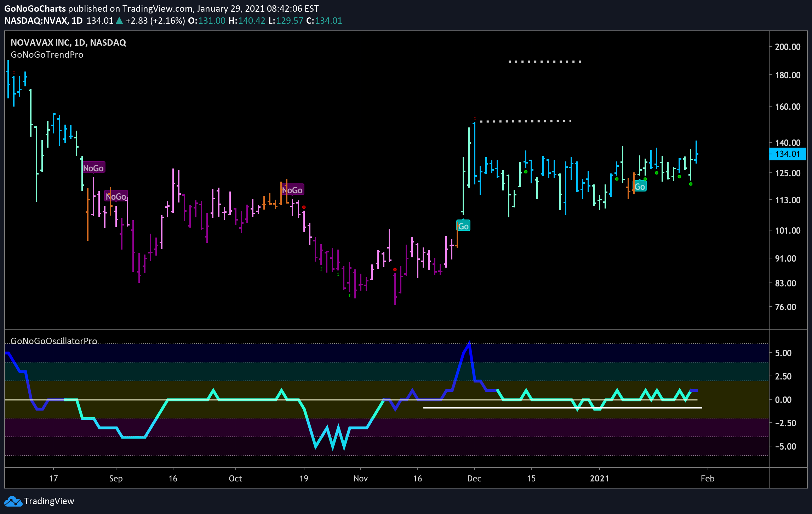Click the oscillator peak near December
Image resolution: width=812 pixels, height=514 pixels.
469,344
